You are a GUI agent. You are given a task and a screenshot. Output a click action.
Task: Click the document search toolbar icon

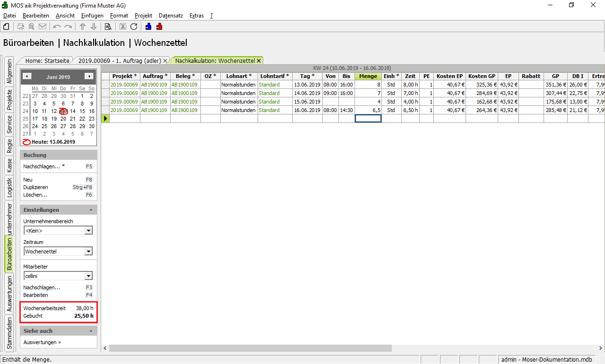[108, 26]
